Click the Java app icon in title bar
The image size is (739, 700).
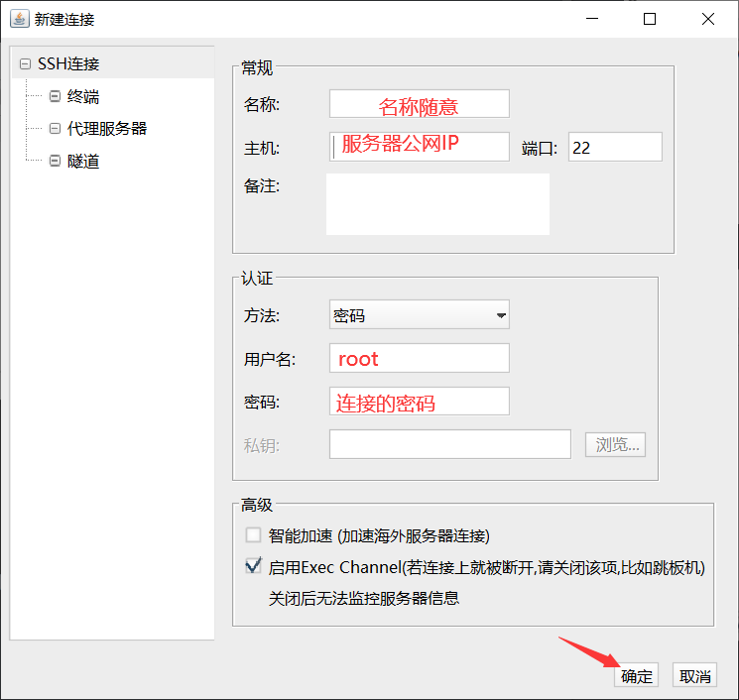(19, 19)
